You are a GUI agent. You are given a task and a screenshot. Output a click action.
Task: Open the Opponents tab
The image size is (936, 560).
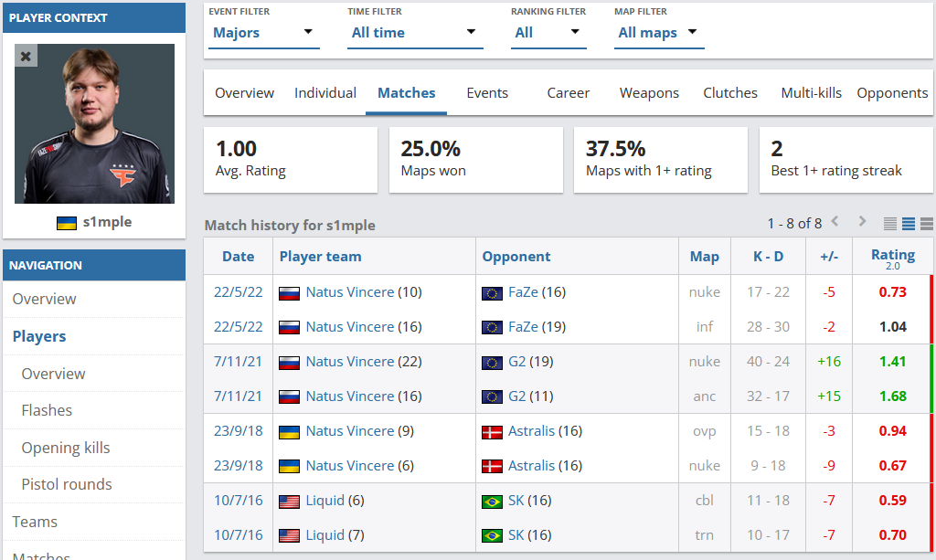click(892, 93)
